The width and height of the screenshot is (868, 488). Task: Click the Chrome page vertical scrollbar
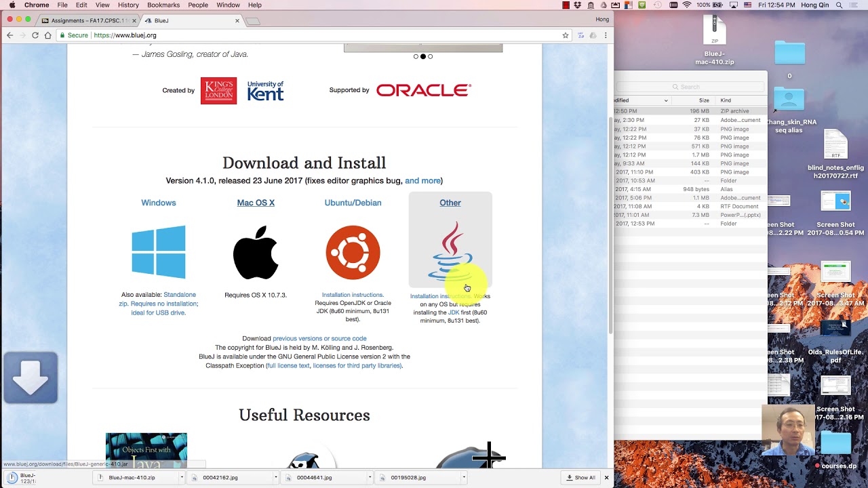pyautogui.click(x=610, y=224)
